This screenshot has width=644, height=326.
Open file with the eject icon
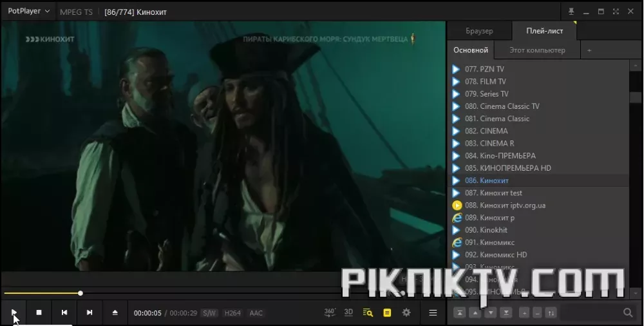click(x=115, y=312)
